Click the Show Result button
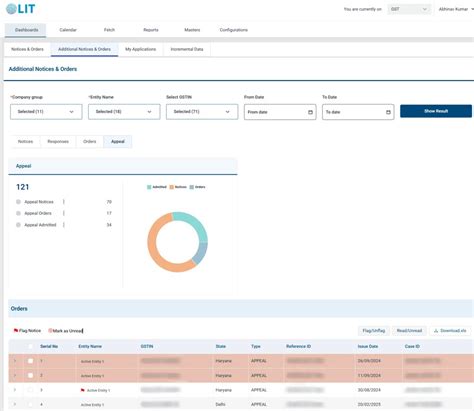This screenshot has width=474, height=411. tap(436, 111)
